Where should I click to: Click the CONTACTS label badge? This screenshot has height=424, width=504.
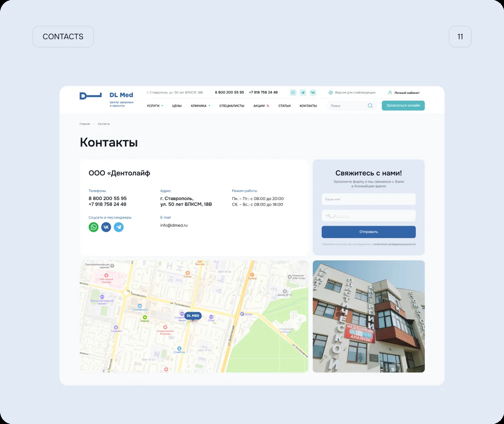click(x=63, y=37)
